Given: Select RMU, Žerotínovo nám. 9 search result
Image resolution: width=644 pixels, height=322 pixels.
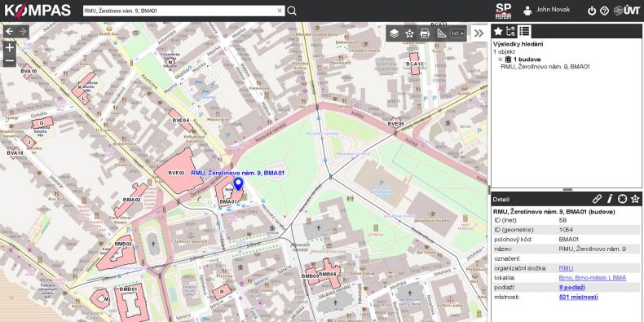Looking at the screenshot, I should click(545, 67).
